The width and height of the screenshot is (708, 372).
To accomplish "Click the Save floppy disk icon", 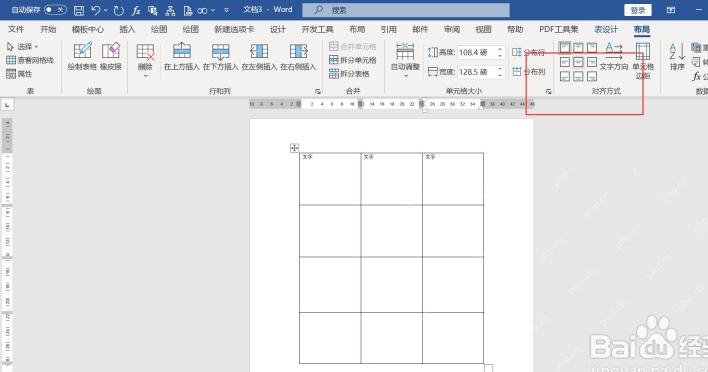I will [79, 10].
